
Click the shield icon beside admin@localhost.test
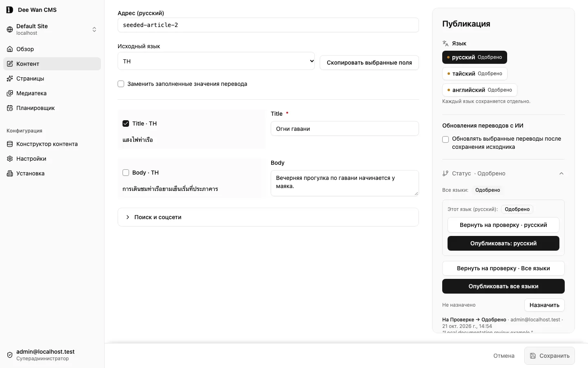coord(10,355)
